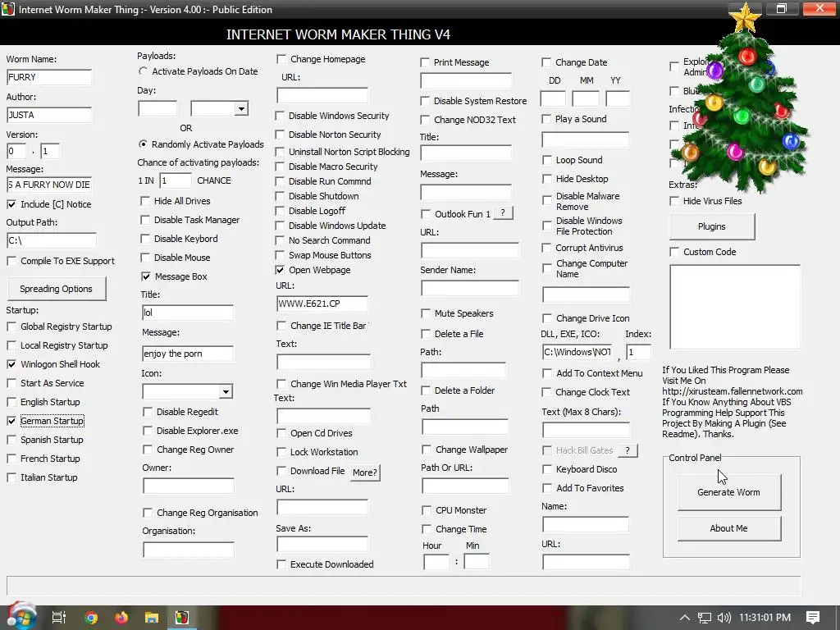Check the Mute Speakers checkbox
The image size is (840, 630).
426,313
